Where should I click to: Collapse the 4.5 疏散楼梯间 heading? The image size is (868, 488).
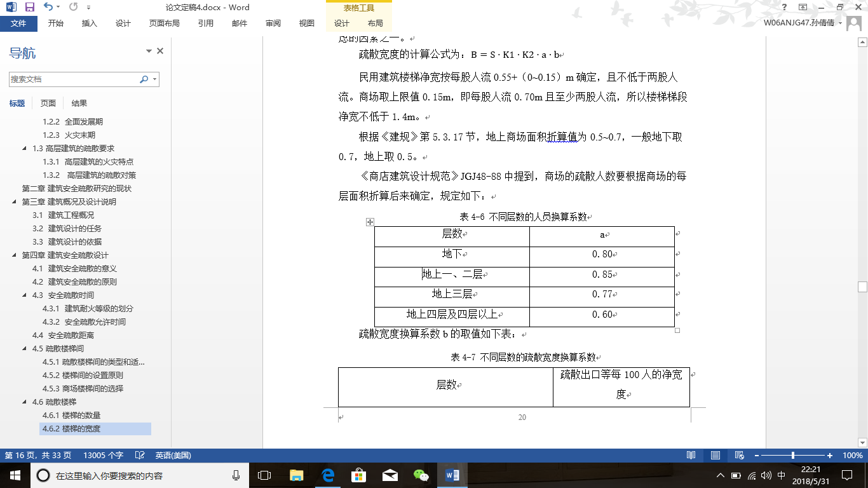click(25, 348)
